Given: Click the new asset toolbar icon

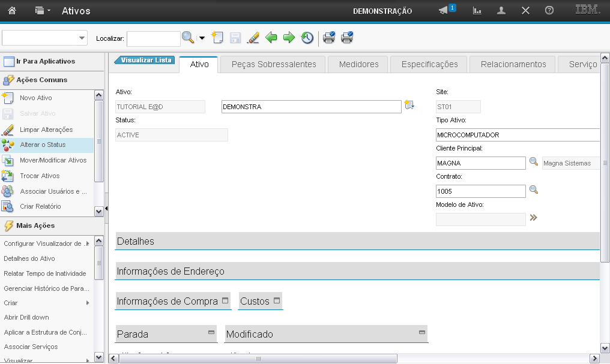Looking at the screenshot, I should 217,38.
